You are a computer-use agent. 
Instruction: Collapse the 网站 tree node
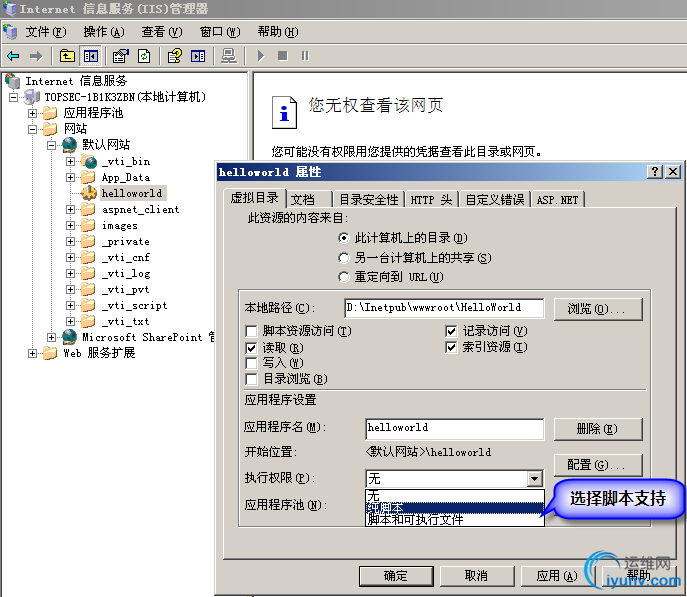pyautogui.click(x=32, y=129)
